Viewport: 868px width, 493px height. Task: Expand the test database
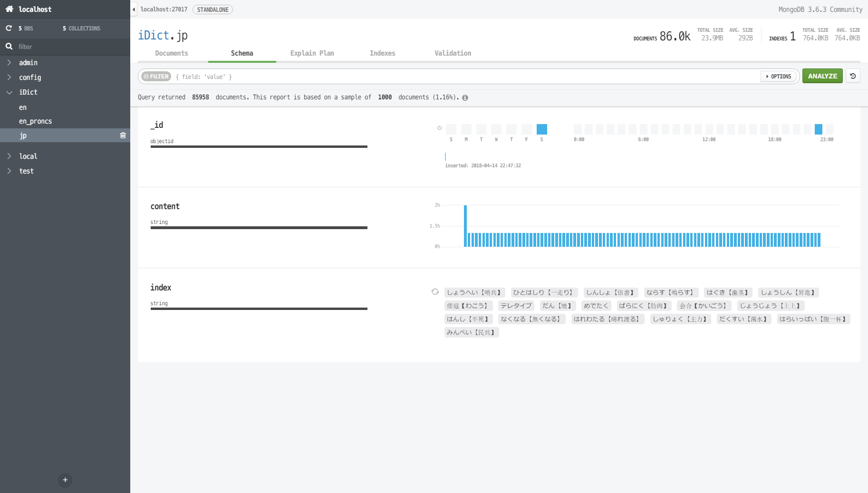point(9,171)
